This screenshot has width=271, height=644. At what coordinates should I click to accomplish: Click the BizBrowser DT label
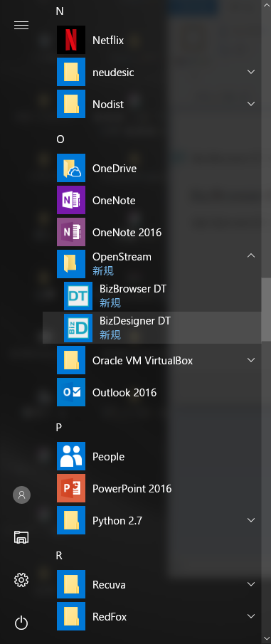point(133,289)
